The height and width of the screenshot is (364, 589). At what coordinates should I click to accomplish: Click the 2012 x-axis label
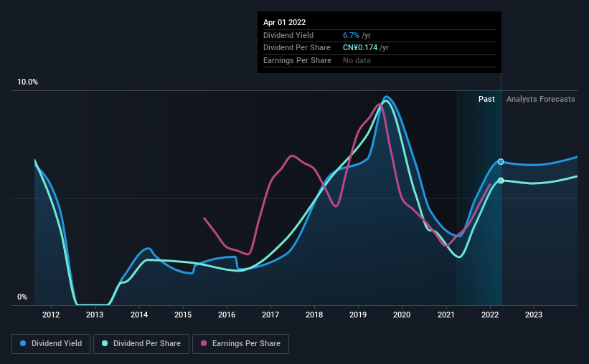51,315
